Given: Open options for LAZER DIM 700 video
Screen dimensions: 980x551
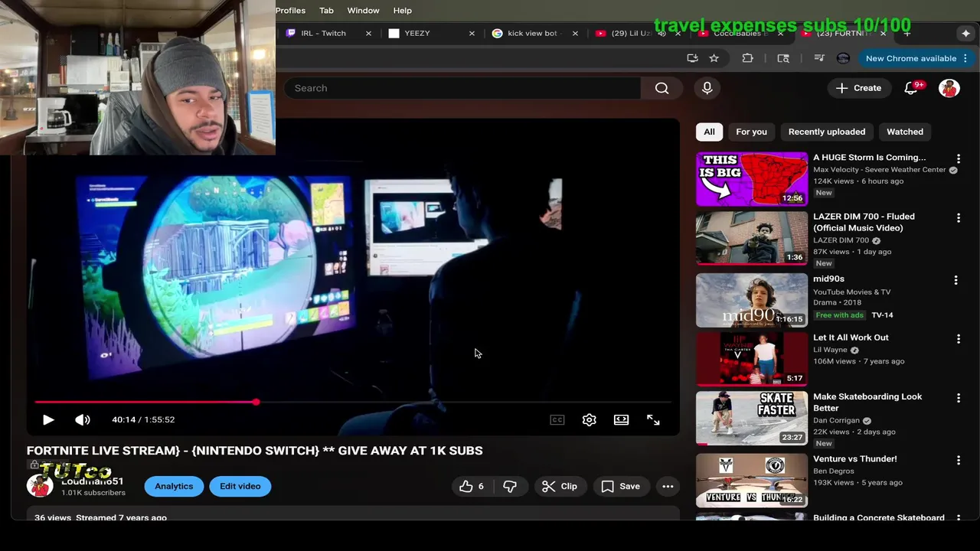Looking at the screenshot, I should click(958, 218).
